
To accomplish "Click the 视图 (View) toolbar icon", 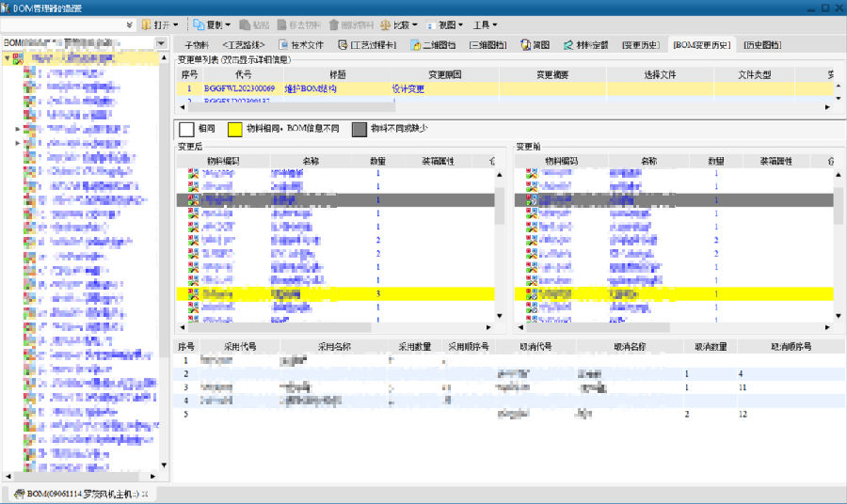I will pyautogui.click(x=431, y=25).
